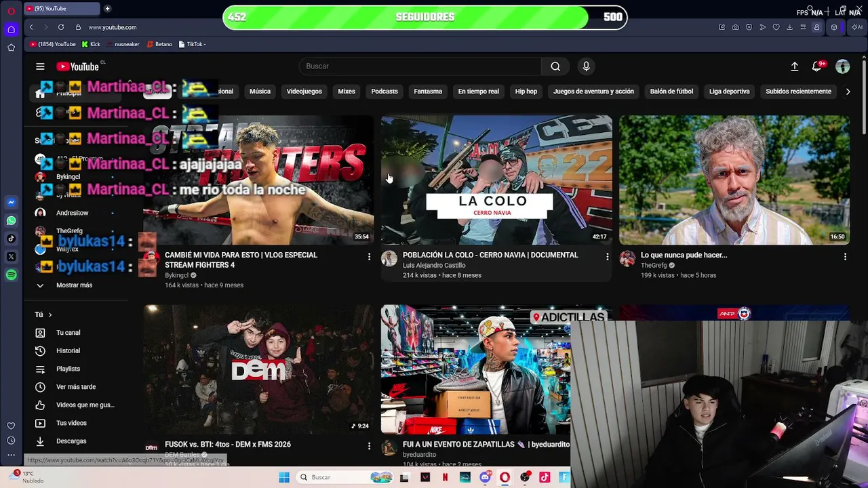Open the weather widget showing 13°C Nublado
Screen dimensions: 868x488
click(x=27, y=477)
